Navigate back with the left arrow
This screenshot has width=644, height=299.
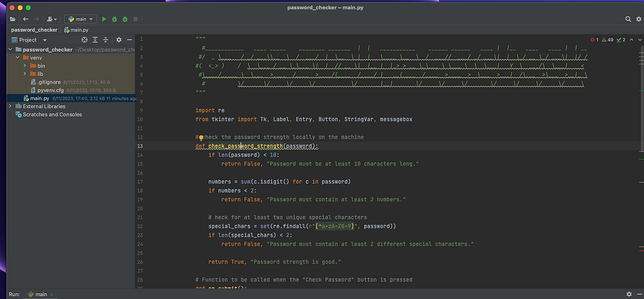(x=26, y=19)
